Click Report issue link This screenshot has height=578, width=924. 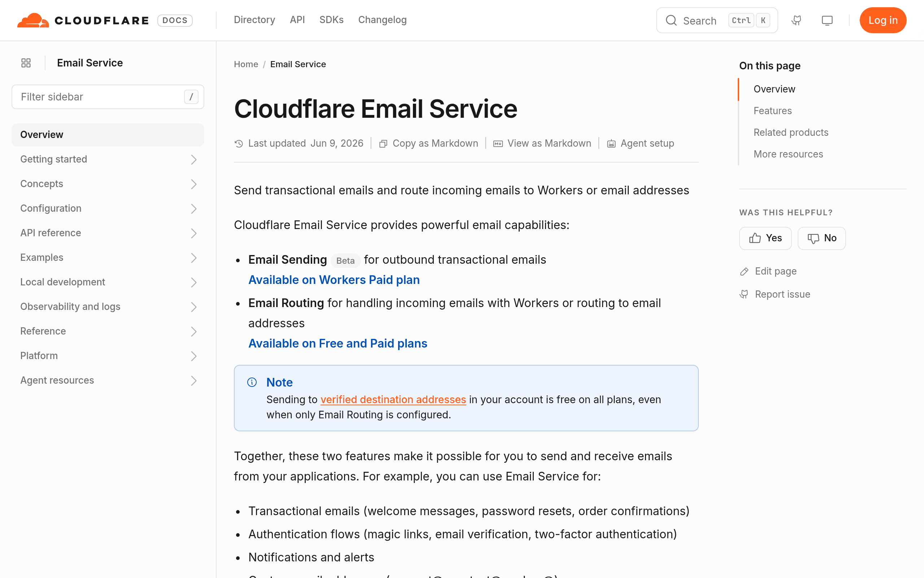pyautogui.click(x=783, y=294)
